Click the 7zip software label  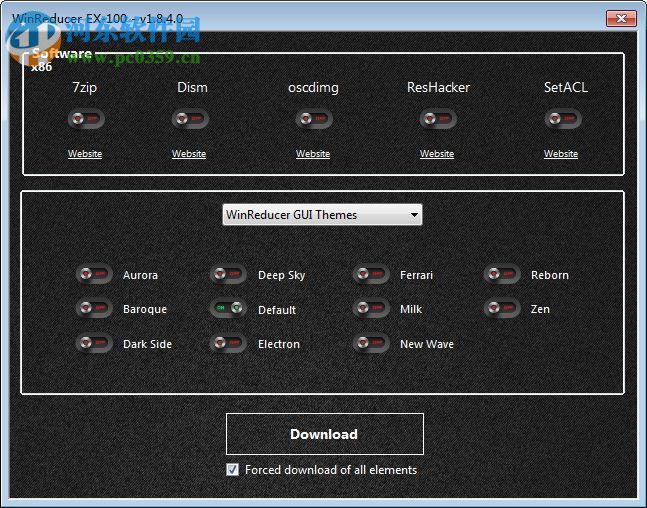point(85,87)
